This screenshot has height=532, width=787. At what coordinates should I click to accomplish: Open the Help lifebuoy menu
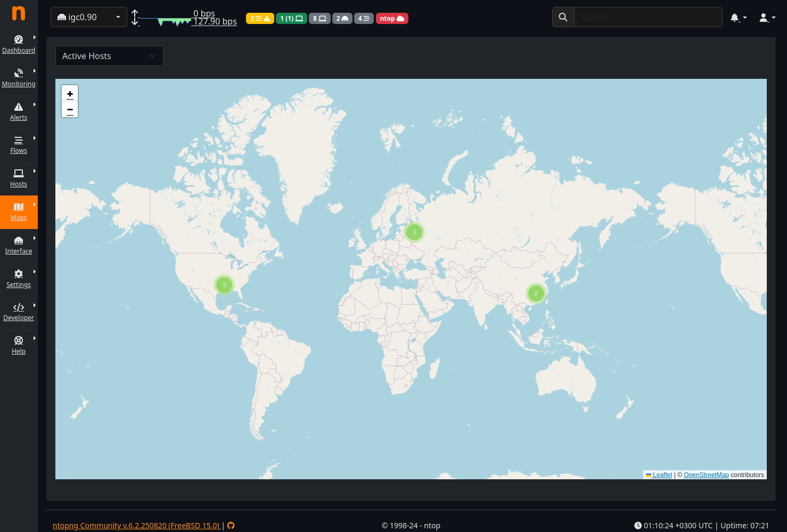coord(19,345)
